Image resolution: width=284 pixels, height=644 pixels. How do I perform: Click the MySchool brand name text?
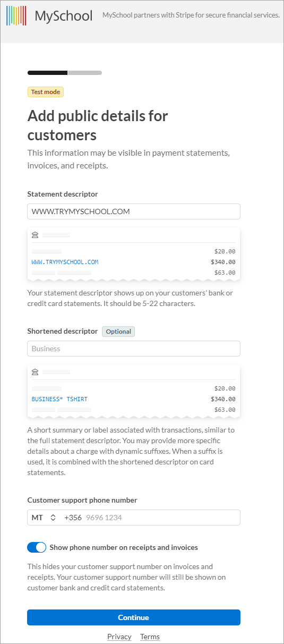(x=64, y=16)
